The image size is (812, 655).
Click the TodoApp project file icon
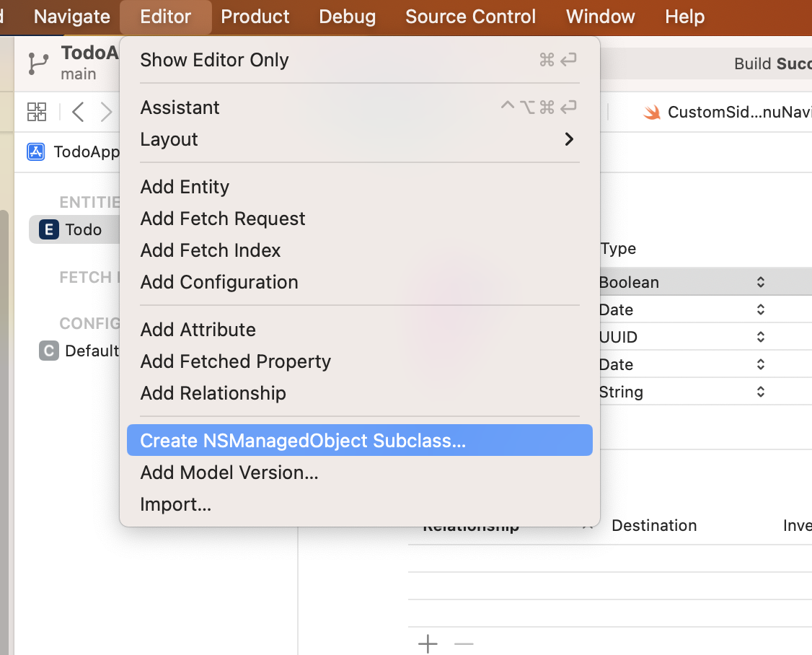[36, 151]
